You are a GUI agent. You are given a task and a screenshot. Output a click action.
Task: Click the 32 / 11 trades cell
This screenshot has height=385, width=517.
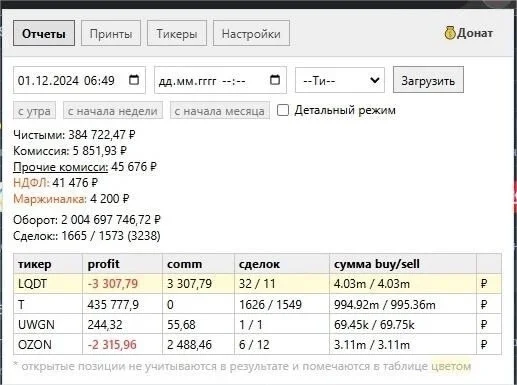[x=282, y=284]
